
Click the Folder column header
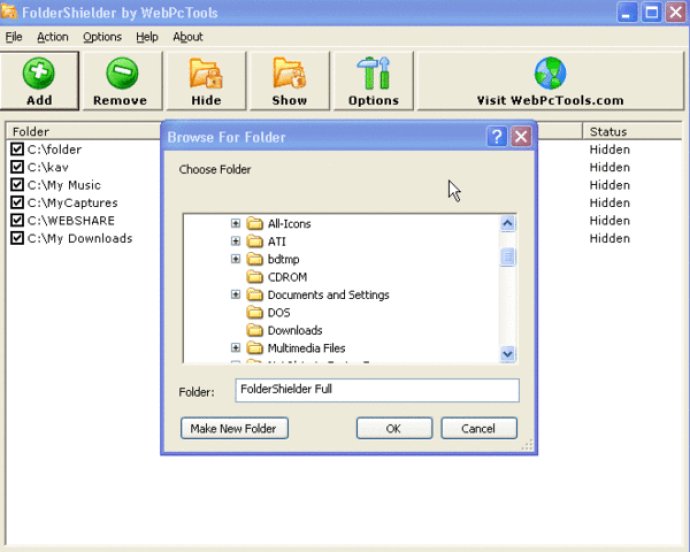pos(84,132)
